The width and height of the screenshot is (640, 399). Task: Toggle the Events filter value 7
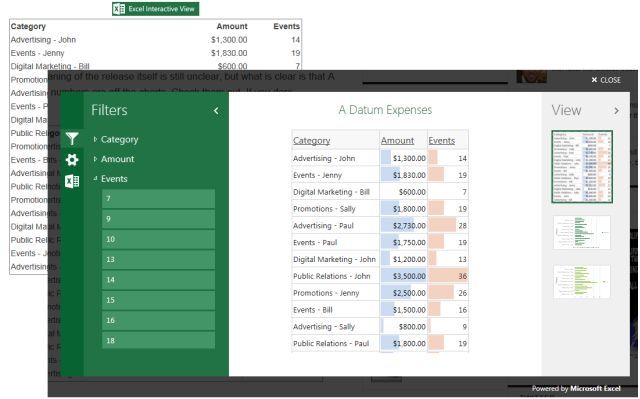click(158, 199)
